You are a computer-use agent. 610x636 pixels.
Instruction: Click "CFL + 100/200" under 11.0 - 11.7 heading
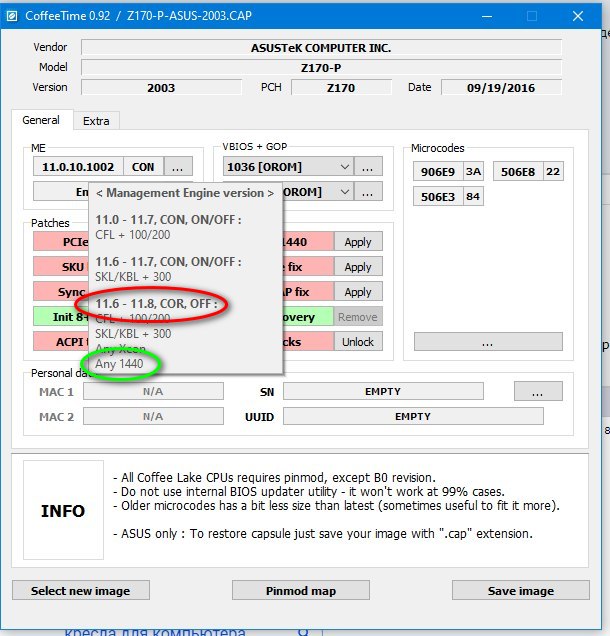[133, 235]
